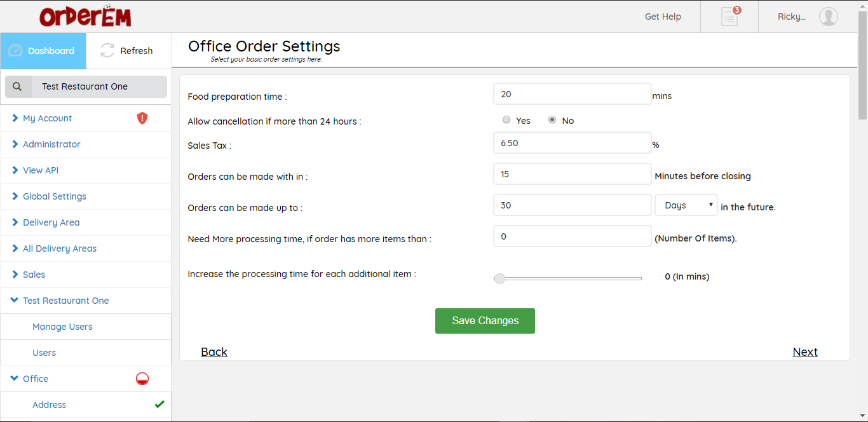Click the user profile avatar icon
Viewport: 868px width, 422px height.
tap(828, 17)
